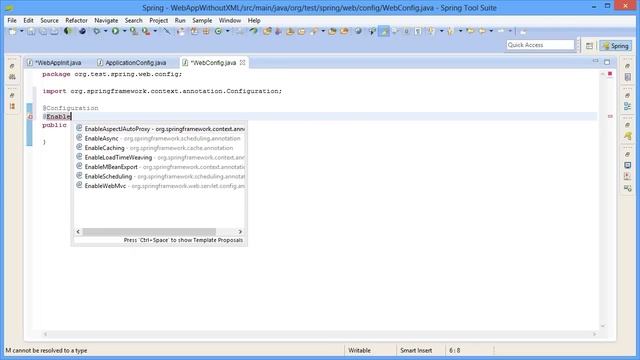Open the Run configurations dropdown arrow
The image size is (640, 360).
[124, 31]
